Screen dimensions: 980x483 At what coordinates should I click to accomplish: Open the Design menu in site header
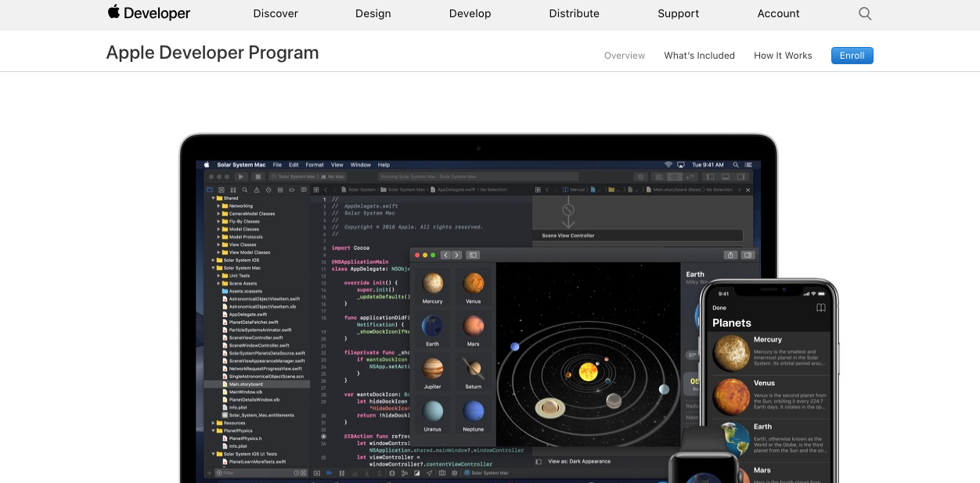[x=373, y=13]
